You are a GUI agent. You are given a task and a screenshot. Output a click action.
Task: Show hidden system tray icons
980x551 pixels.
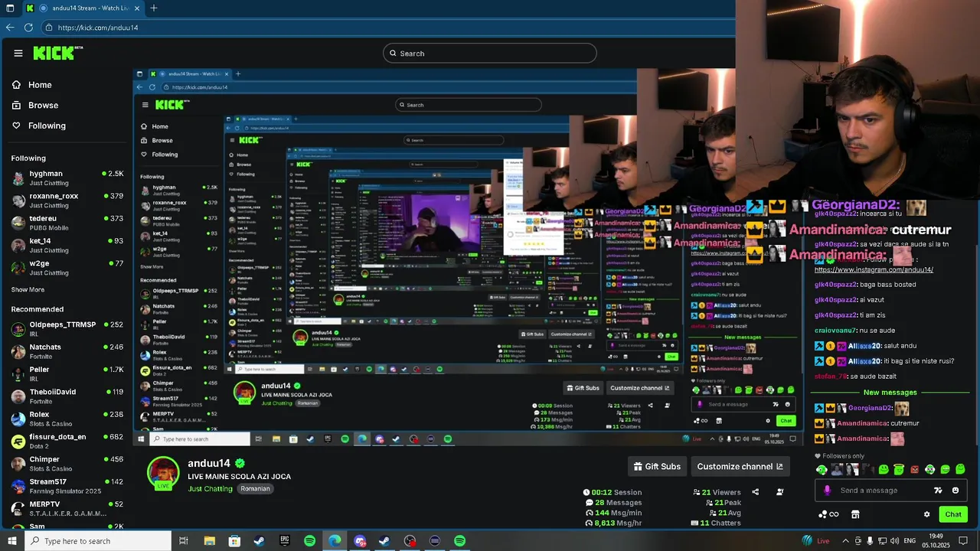pyautogui.click(x=845, y=541)
